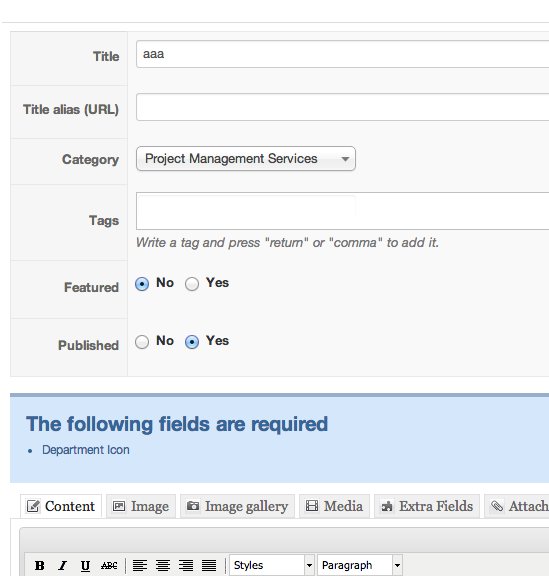Select Featured No radio button
Viewport: 549px width, 576px height.
(142, 284)
